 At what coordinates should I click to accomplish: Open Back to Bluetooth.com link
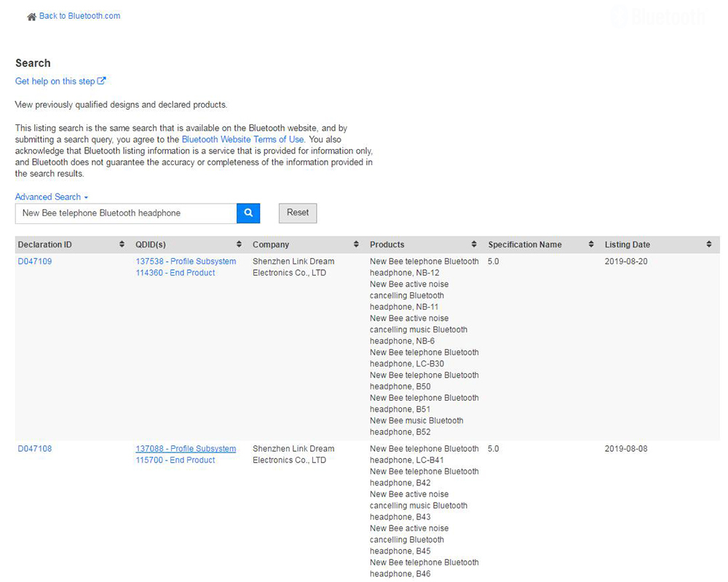[x=80, y=16]
